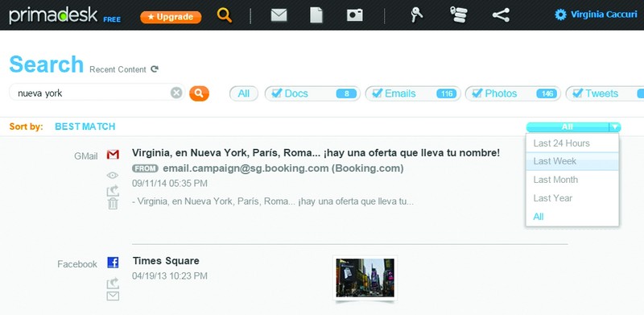Screen dimensions: 644x315
Task: Click the Facebook source label
Action: tap(77, 264)
